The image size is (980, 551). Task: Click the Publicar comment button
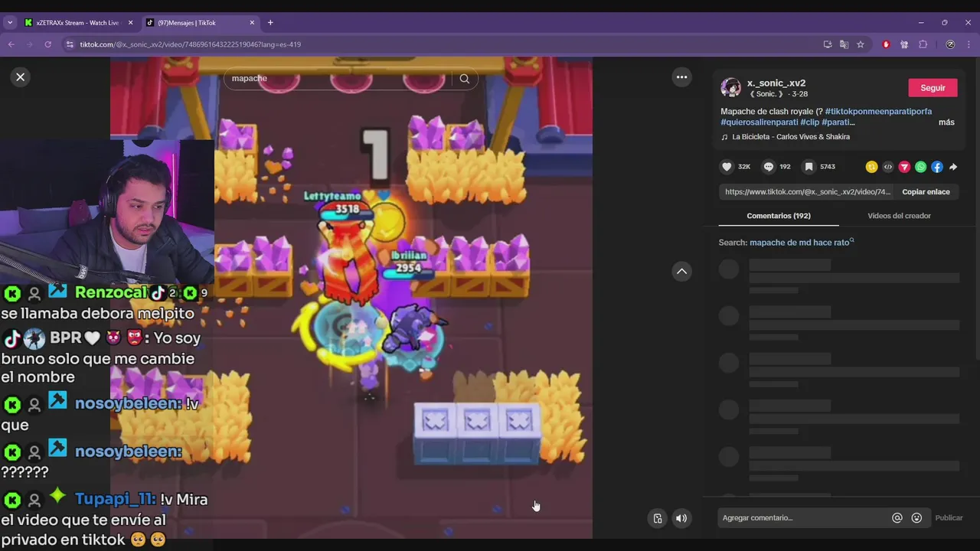click(x=949, y=518)
